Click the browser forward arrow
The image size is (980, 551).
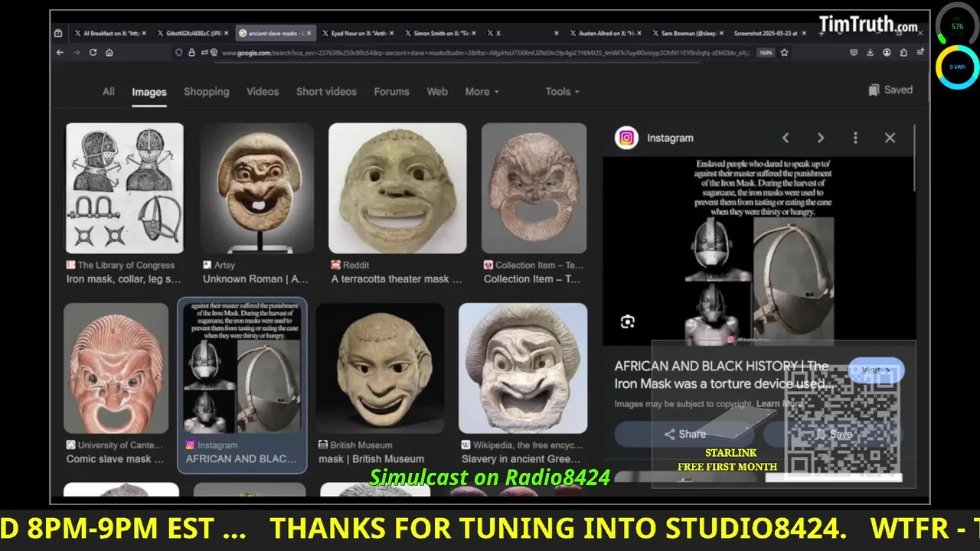[x=76, y=53]
